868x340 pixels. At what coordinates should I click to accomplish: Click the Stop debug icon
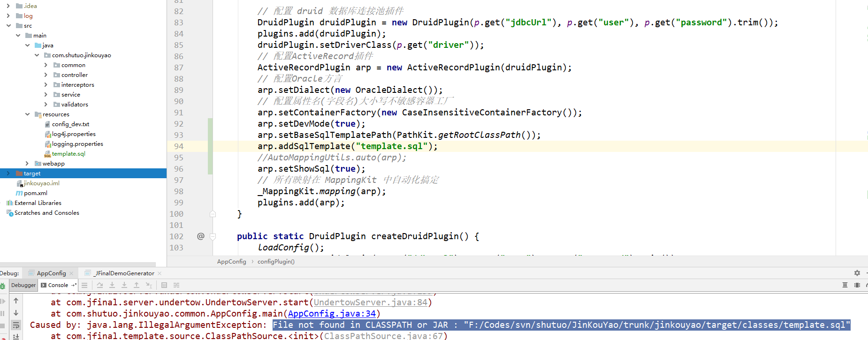point(2,325)
